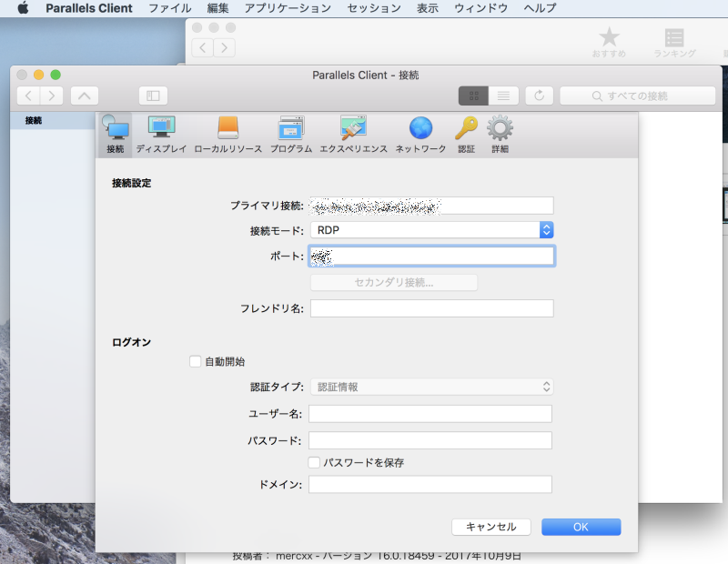Click the キャンセル button
728x564 pixels.
490,527
